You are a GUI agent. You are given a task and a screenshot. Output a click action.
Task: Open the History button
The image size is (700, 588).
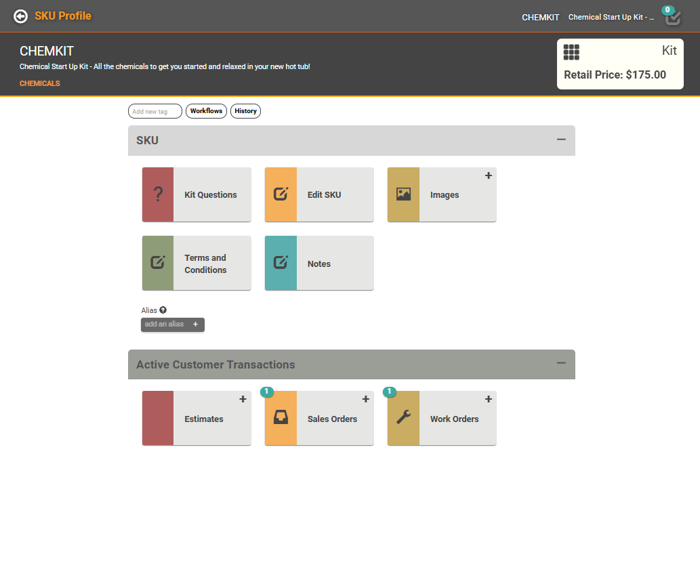point(245,111)
